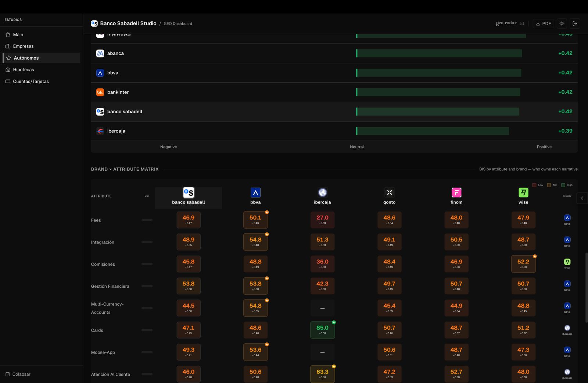Click the bbva logo in matrix header
The image size is (588, 383).
(x=255, y=192)
